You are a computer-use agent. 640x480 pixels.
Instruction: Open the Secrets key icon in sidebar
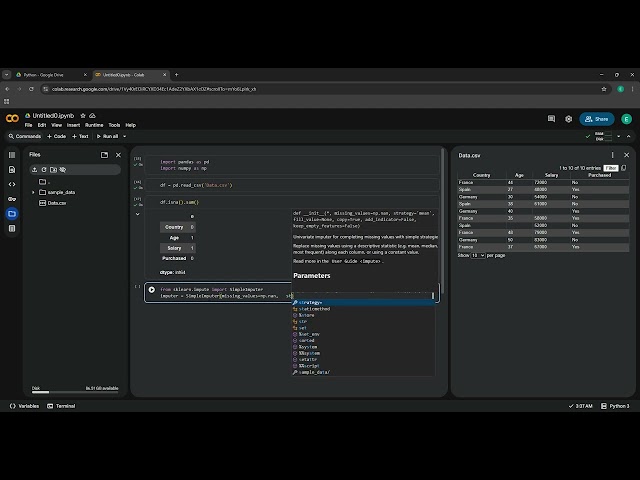pyautogui.click(x=12, y=199)
